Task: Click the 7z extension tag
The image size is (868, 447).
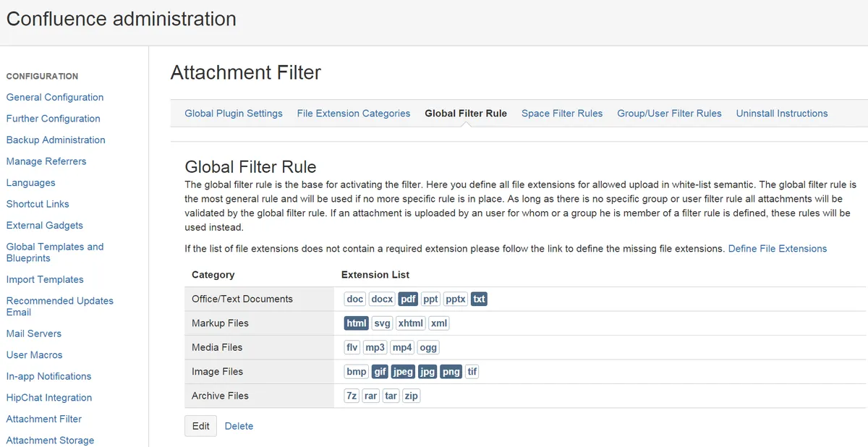Action: [352, 396]
